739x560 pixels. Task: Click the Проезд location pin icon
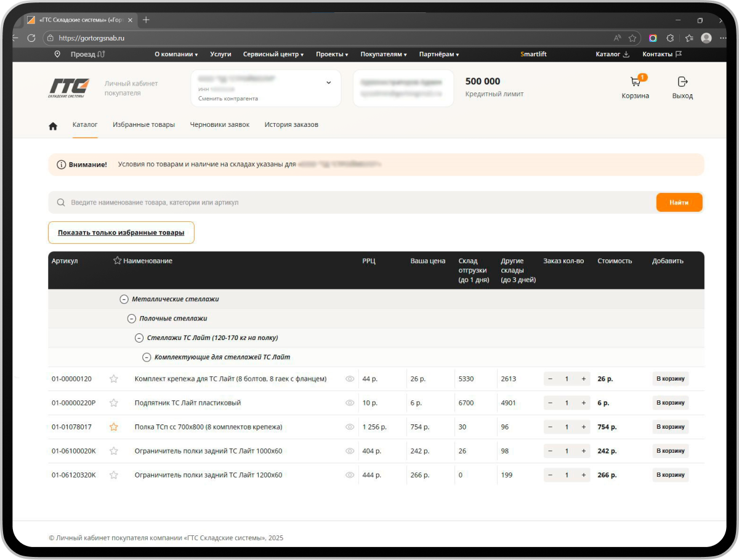(x=57, y=54)
